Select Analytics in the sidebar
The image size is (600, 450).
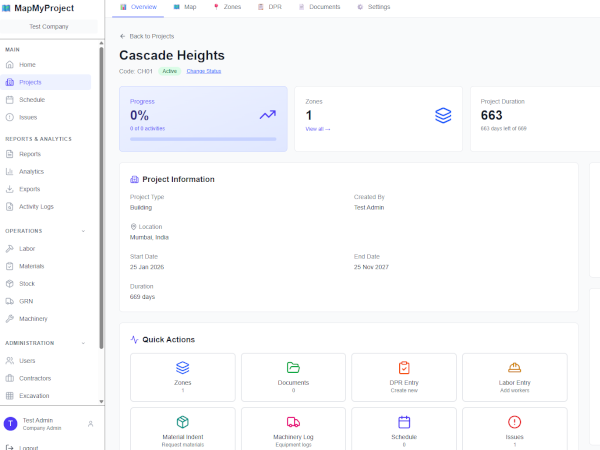point(46,172)
